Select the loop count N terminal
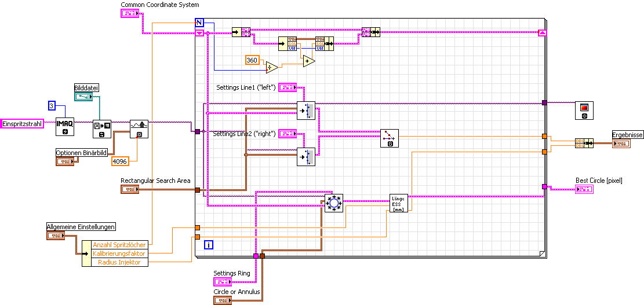The height and width of the screenshot is (305, 644). (199, 22)
